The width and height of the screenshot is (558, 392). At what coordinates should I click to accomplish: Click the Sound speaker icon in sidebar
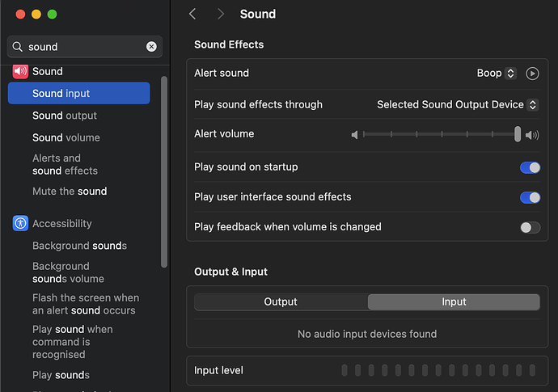pos(20,71)
